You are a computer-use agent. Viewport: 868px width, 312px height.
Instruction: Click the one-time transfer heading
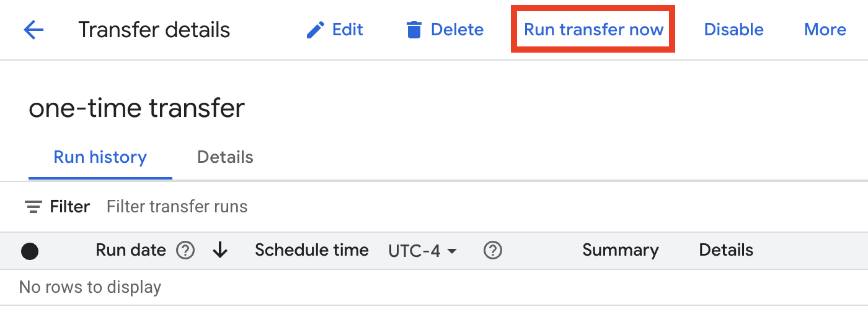137,108
